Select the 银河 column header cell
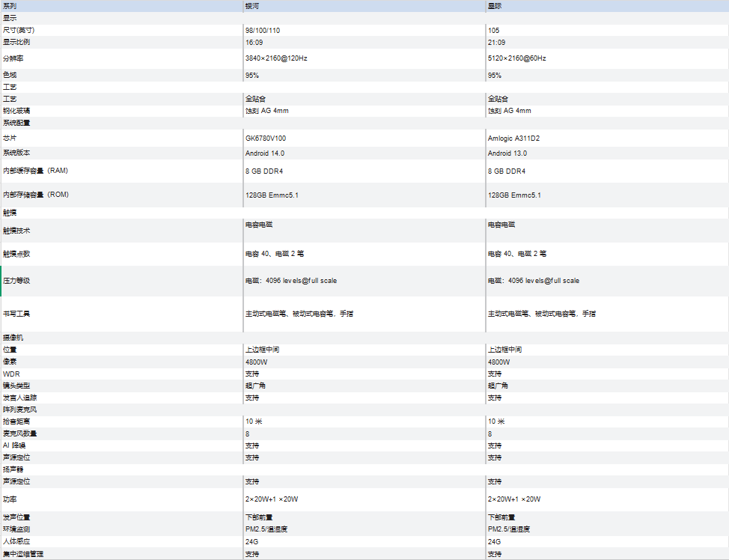 (364, 6)
